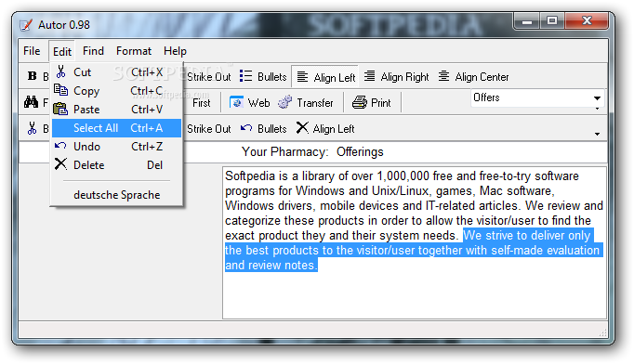
Task: Click the 'Your Pharmacy: Offerings' heading
Action: click(x=312, y=152)
